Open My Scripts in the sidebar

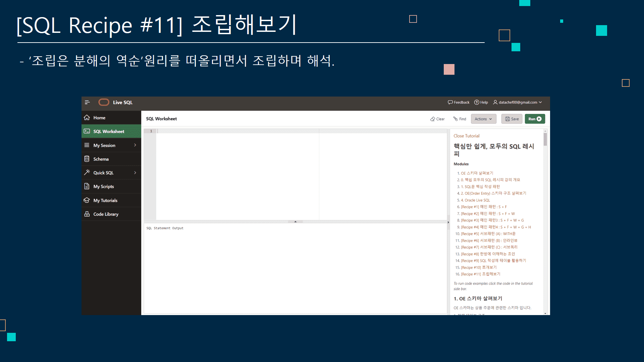111,186
